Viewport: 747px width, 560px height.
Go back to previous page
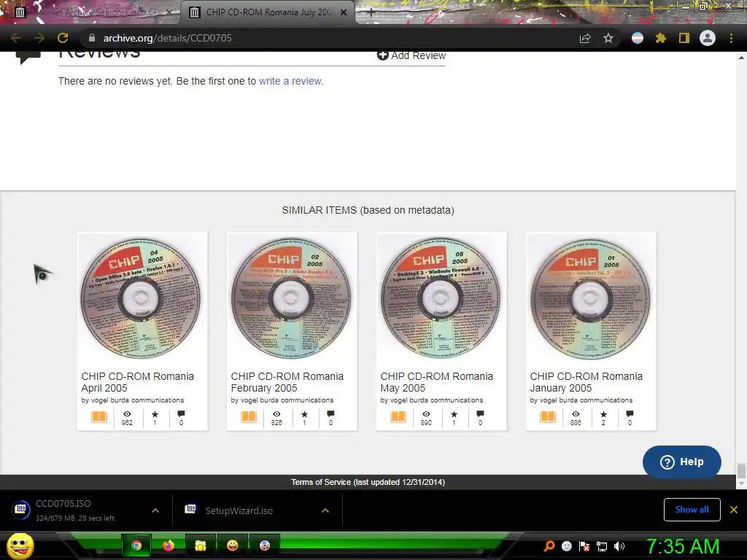click(x=15, y=38)
